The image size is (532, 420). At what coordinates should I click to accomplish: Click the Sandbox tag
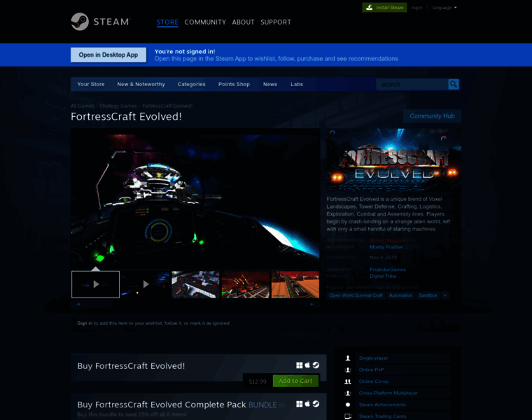(x=428, y=295)
